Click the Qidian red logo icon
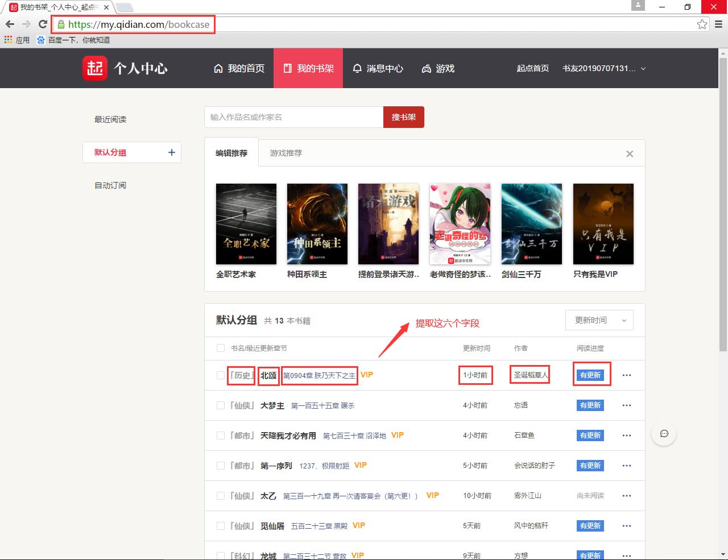Screen dimensions: 728x560 click(x=95, y=68)
